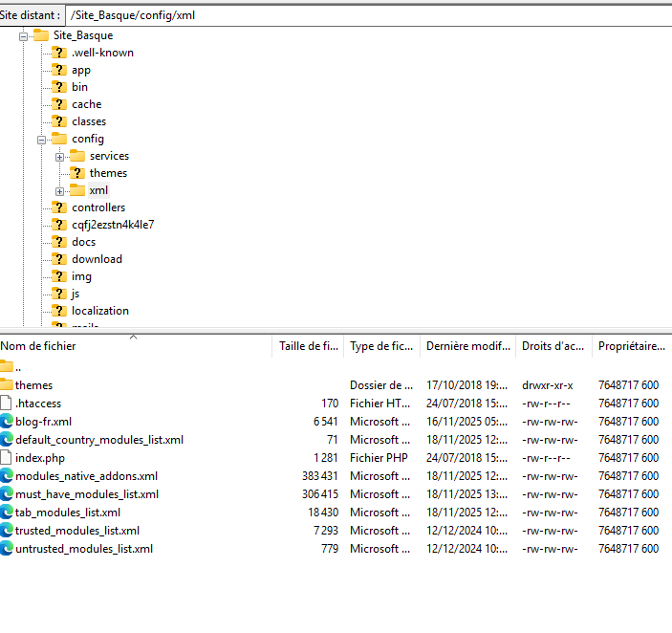Screen dimensions: 672x633
Task: Select the tab_modules_list.xml file name
Action: (x=68, y=513)
